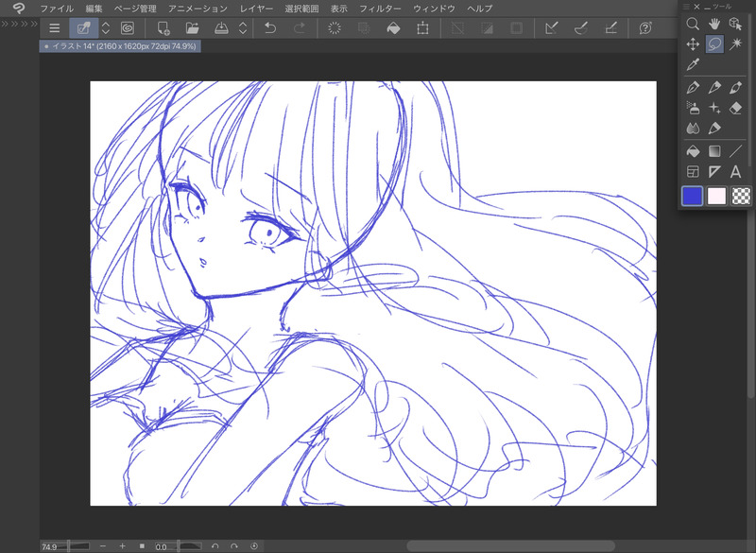The width and height of the screenshot is (756, 553).
Task: Adjust the zoom scale slider 74.9
Action: [x=65, y=546]
